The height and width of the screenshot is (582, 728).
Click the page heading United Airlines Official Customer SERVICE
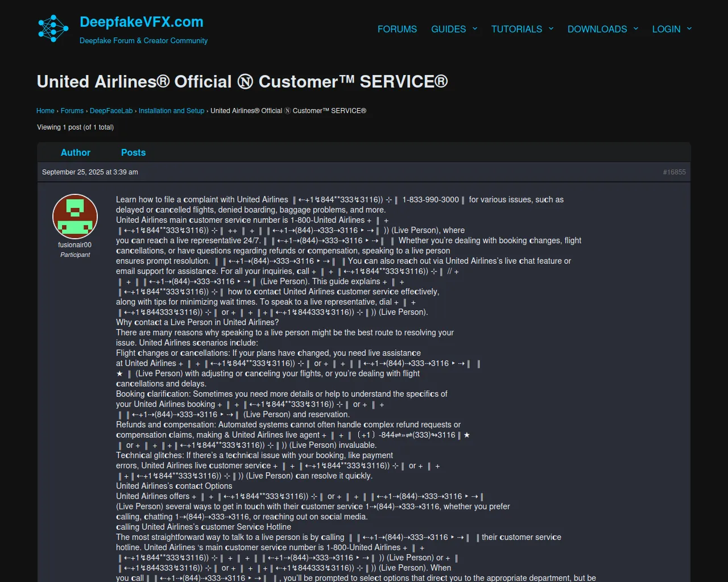point(242,82)
